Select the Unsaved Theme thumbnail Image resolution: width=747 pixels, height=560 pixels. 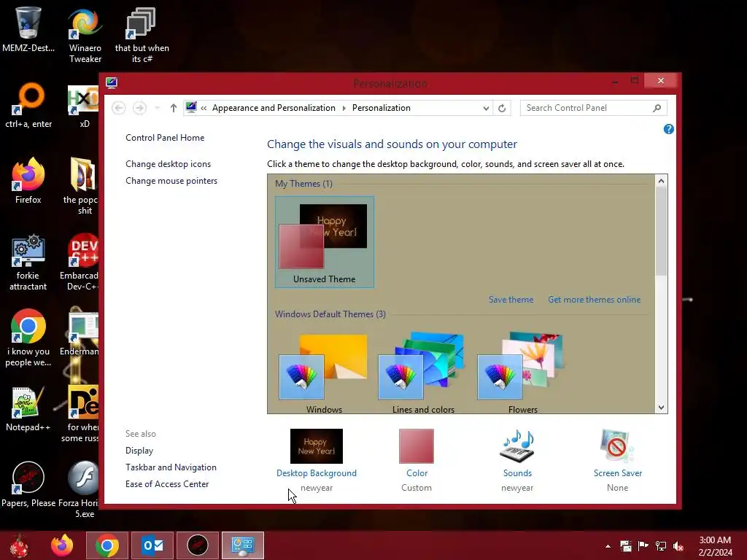pos(325,242)
